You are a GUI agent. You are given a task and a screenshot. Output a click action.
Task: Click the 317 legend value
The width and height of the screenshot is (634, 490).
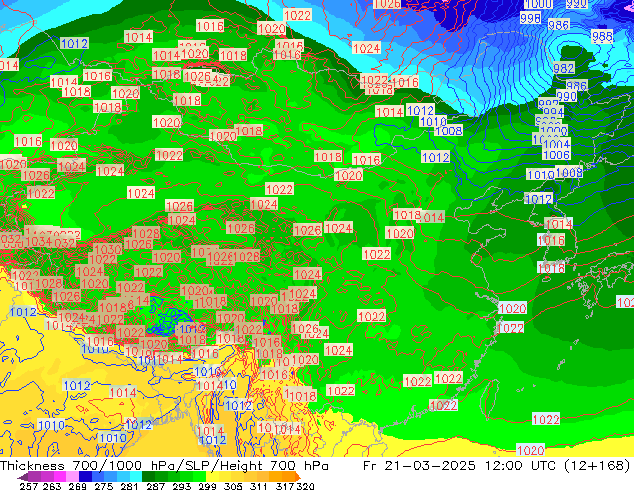(x=285, y=486)
